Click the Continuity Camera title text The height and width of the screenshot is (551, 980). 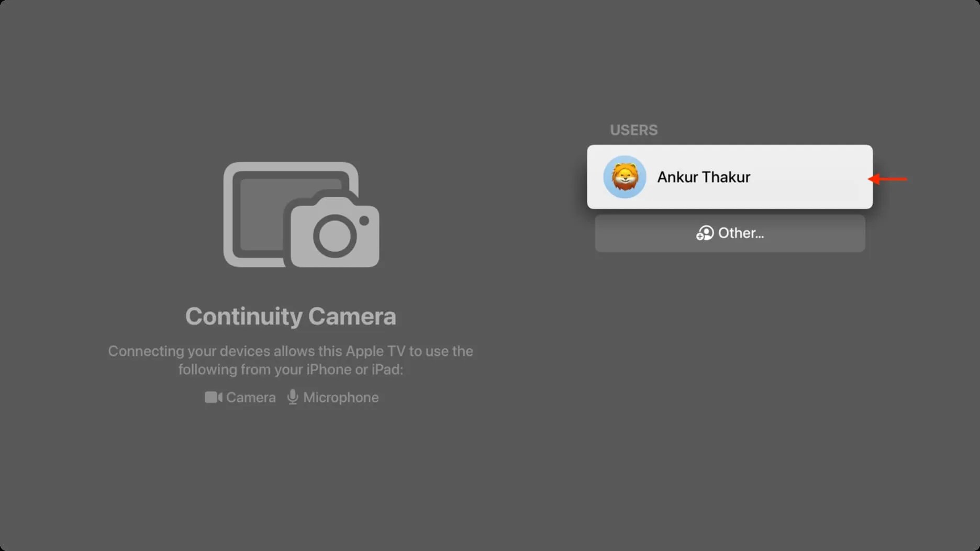[x=291, y=316]
